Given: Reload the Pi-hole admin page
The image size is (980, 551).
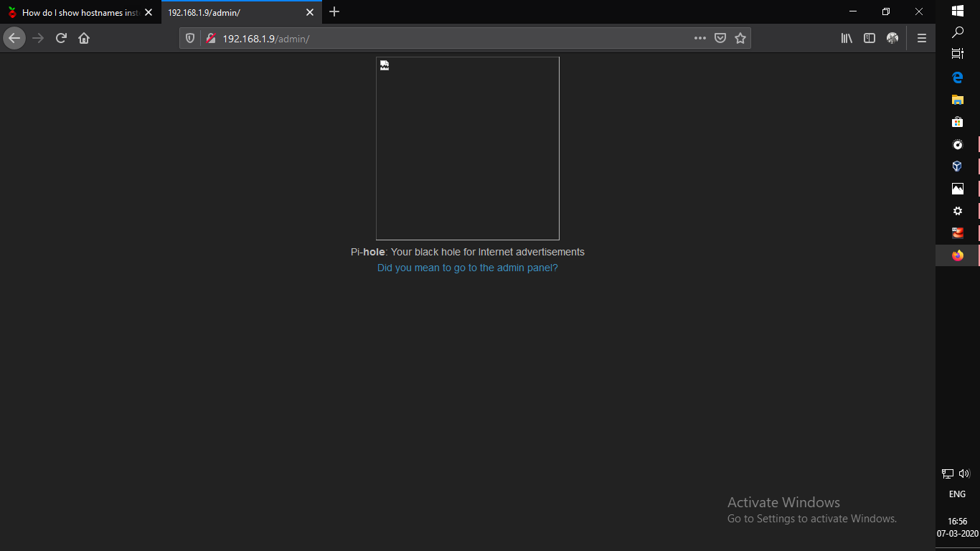Looking at the screenshot, I should click(61, 37).
